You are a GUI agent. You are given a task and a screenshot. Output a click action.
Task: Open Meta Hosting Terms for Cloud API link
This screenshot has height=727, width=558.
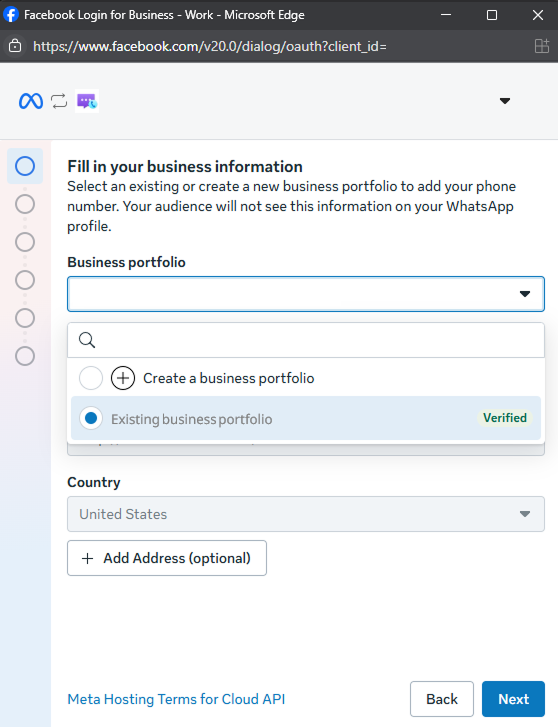tap(176, 699)
